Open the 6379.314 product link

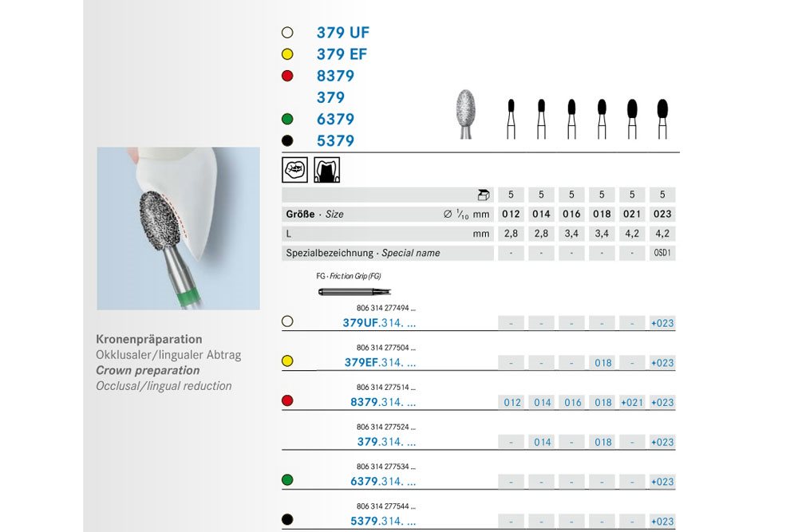(382, 482)
